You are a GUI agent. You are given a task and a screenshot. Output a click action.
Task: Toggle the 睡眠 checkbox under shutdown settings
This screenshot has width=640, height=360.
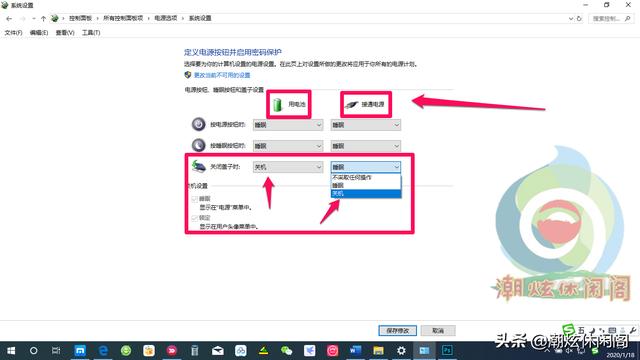[194, 199]
